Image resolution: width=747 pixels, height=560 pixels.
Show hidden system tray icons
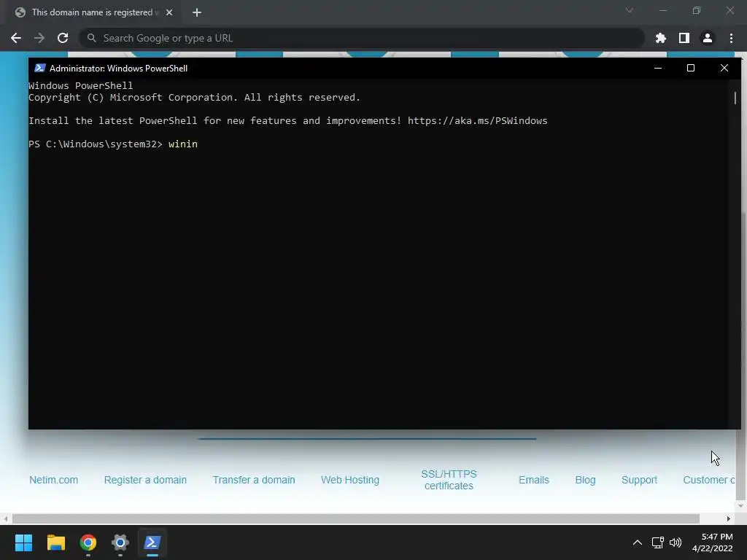(638, 542)
